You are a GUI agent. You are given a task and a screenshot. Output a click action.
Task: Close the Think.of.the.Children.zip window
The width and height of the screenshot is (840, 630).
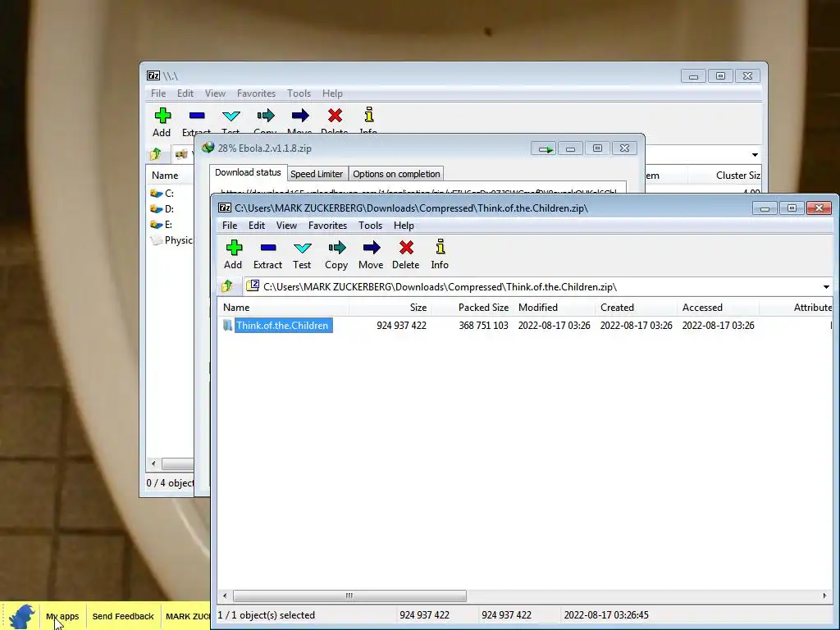point(819,208)
